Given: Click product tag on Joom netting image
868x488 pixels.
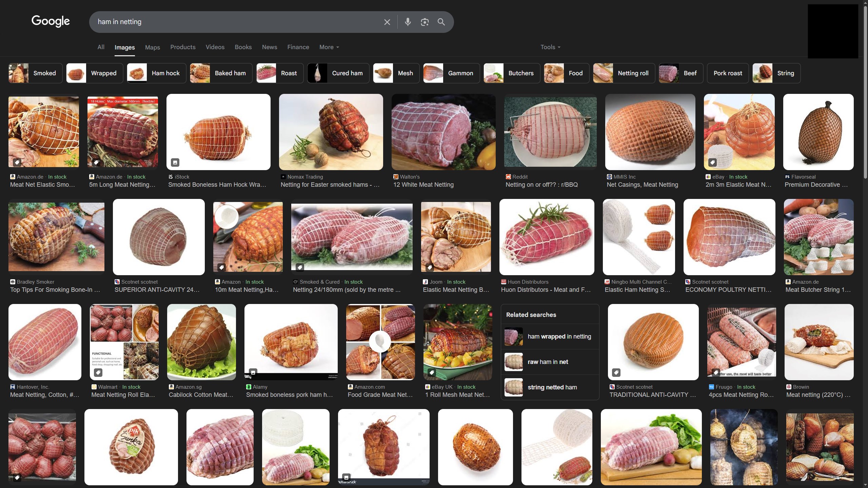Looking at the screenshot, I should coord(430,267).
